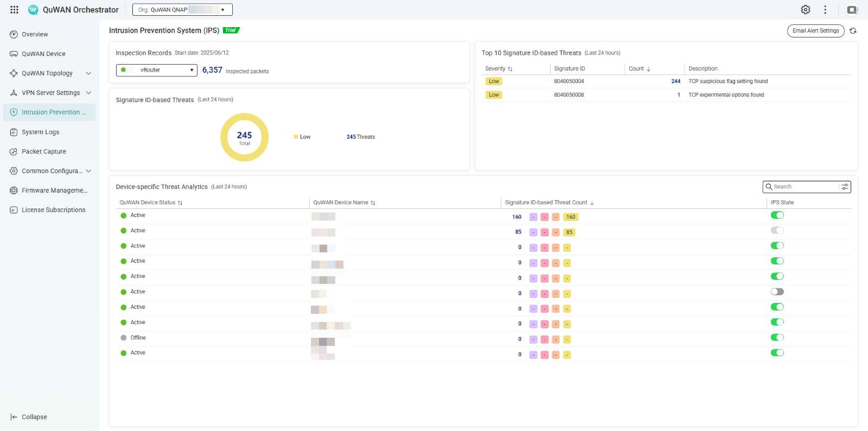Enable the disabled IPS State switch in sixth row

point(777,291)
